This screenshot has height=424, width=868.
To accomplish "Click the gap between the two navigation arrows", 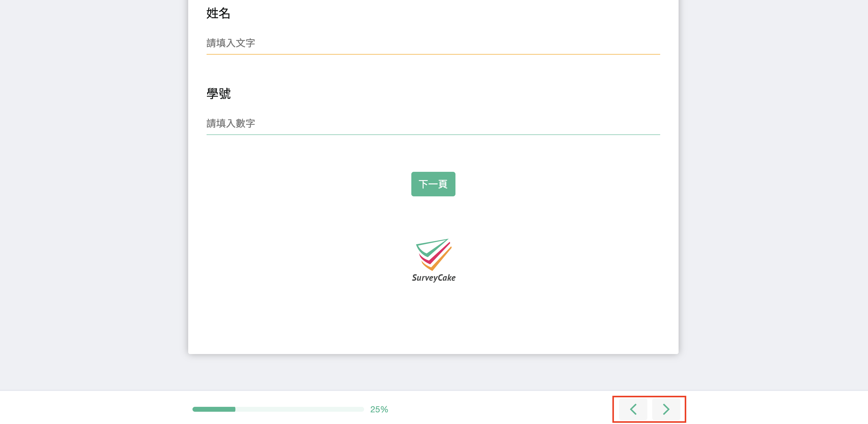I will coord(650,409).
